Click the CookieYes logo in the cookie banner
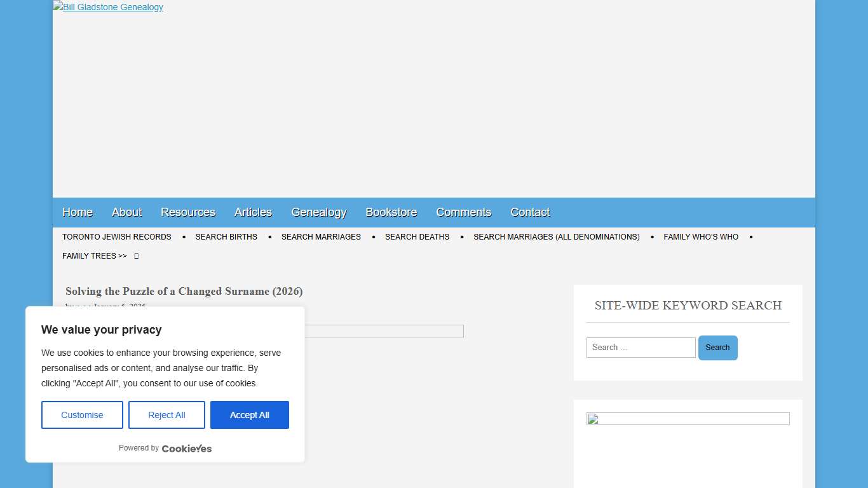This screenshot has width=868, height=488. 186,449
